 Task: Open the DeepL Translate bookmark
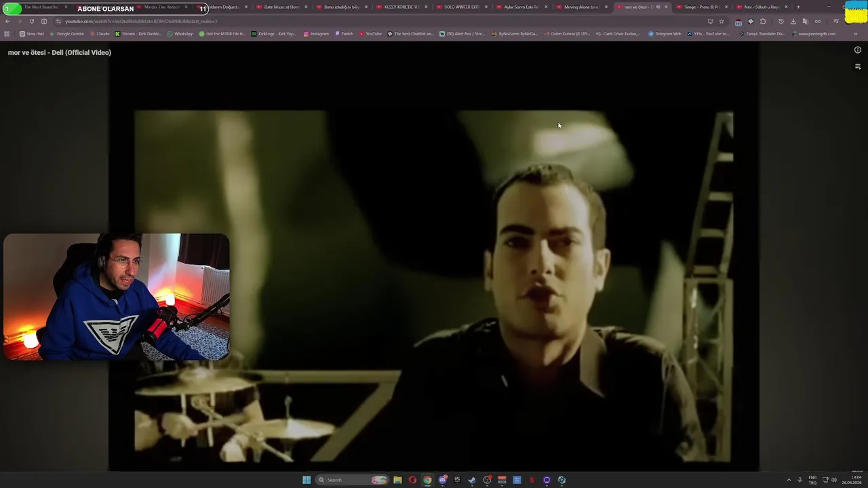(762, 34)
